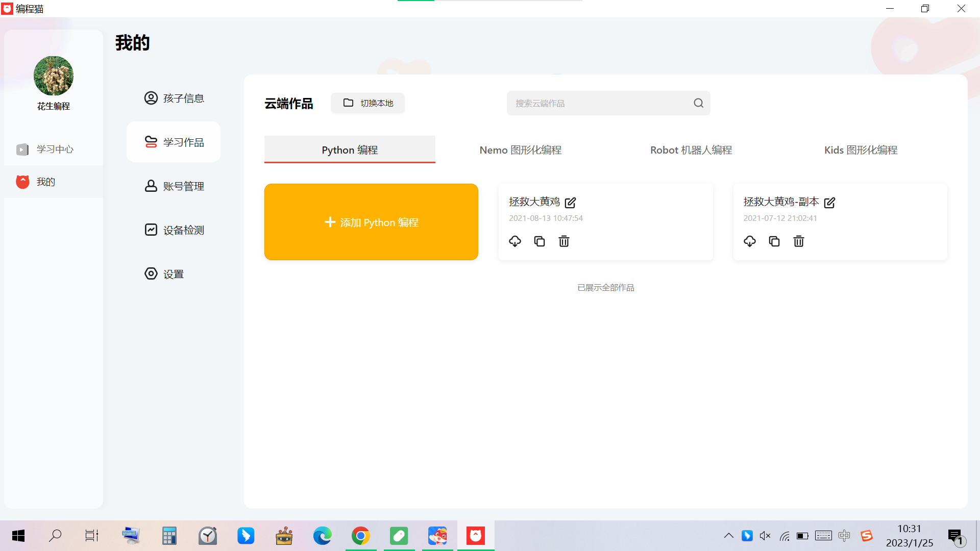This screenshot has width=980, height=551.
Task: Click the 我的 red cat icon
Action: (22, 182)
